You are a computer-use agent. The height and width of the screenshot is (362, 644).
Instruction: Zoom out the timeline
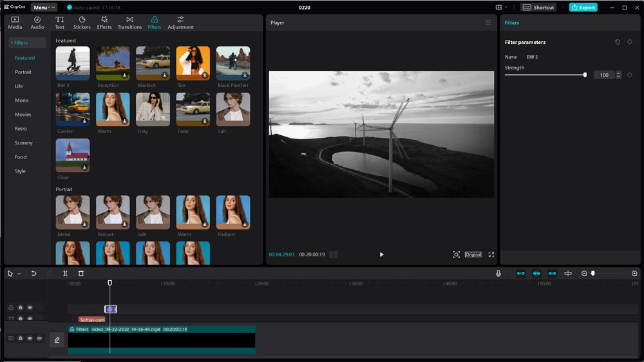pyautogui.click(x=584, y=273)
